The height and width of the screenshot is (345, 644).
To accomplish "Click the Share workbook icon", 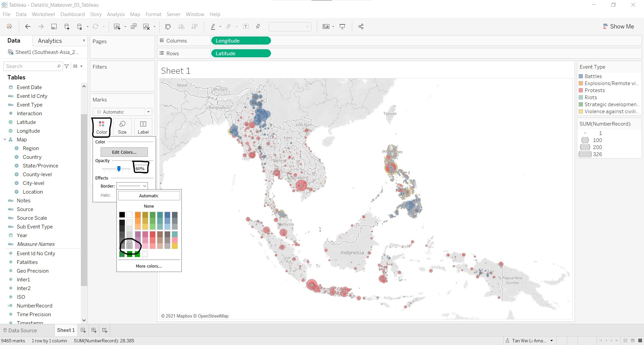I will pyautogui.click(x=361, y=27).
